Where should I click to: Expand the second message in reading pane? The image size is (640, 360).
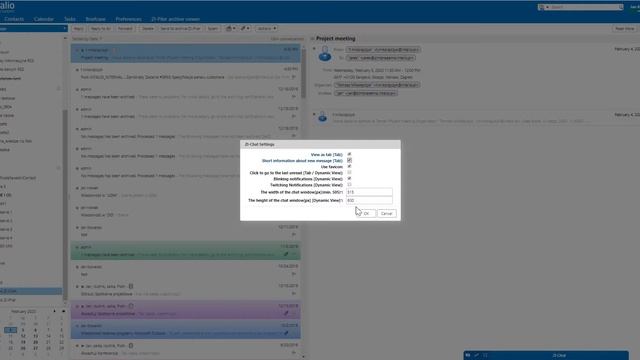pyautogui.click(x=314, y=114)
